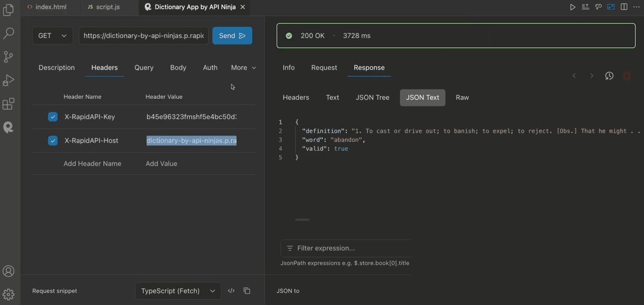This screenshot has width=644, height=305.
Task: Open the Explorer view in activity bar
Action: pos(9,10)
